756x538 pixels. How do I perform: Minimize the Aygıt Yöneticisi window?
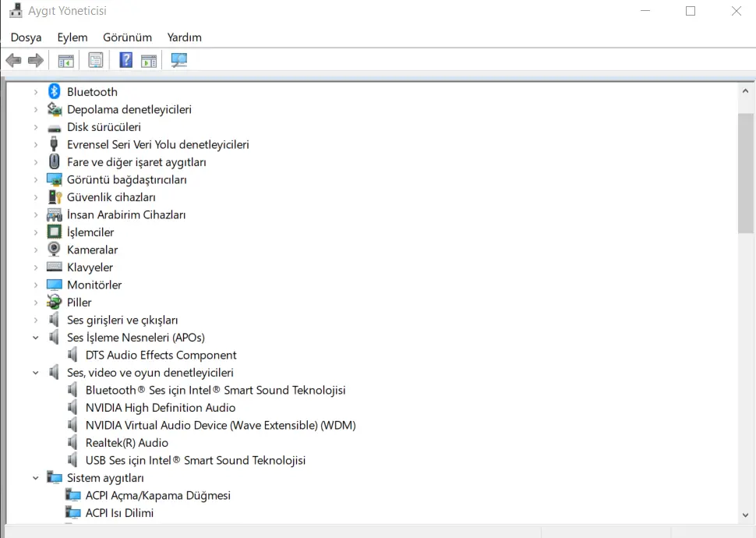(645, 11)
